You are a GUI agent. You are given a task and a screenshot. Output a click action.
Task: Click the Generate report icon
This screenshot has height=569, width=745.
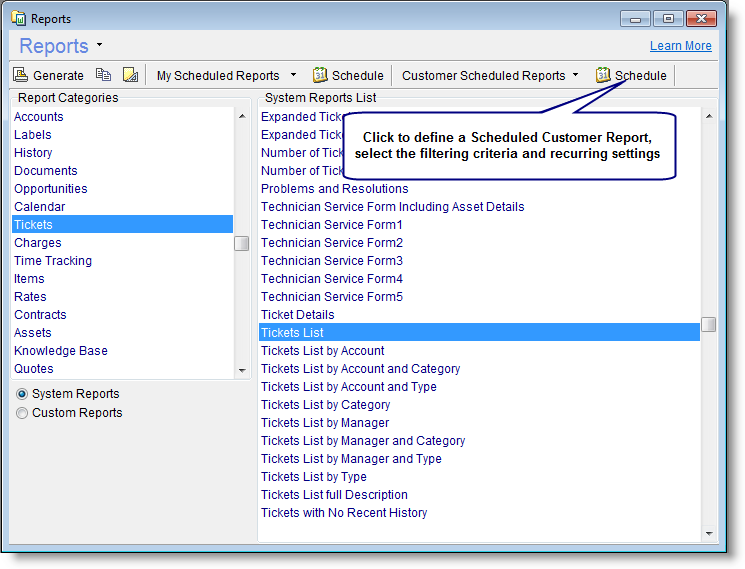pos(21,75)
